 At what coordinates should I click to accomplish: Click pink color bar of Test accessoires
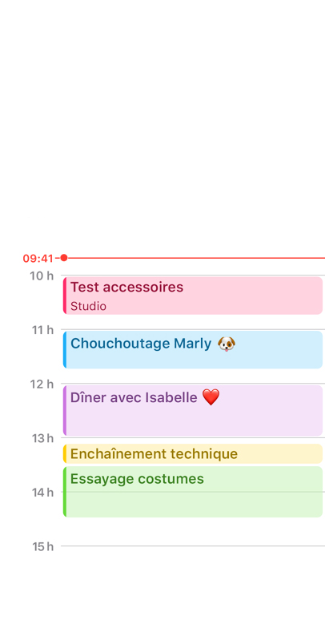point(65,296)
